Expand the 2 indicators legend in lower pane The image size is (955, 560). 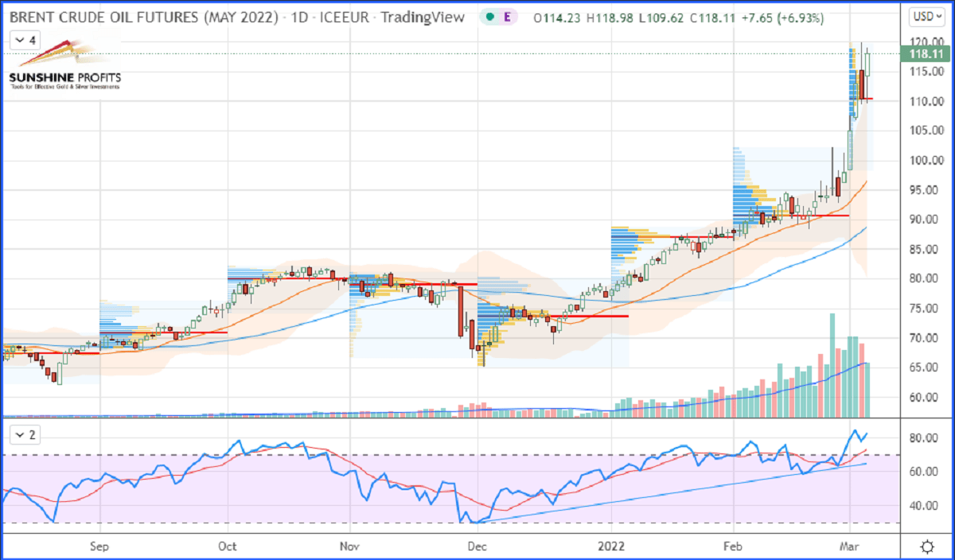pos(25,435)
